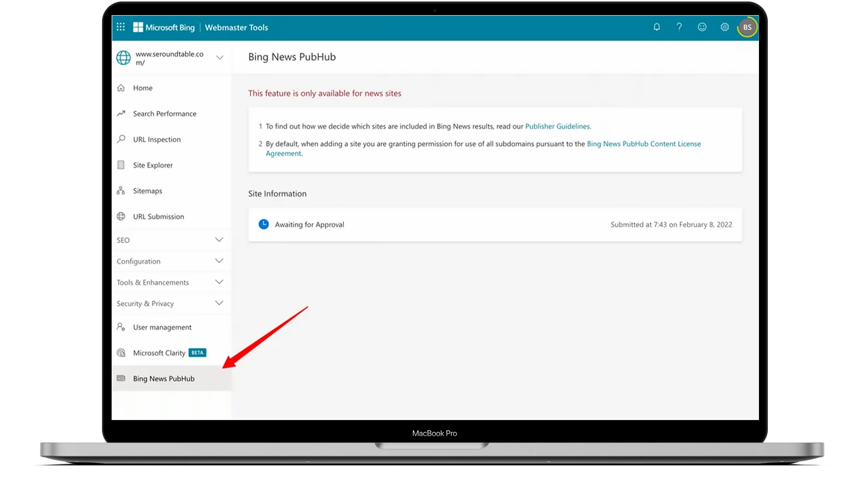Click the settings gear icon
868x488 pixels.
pos(725,27)
